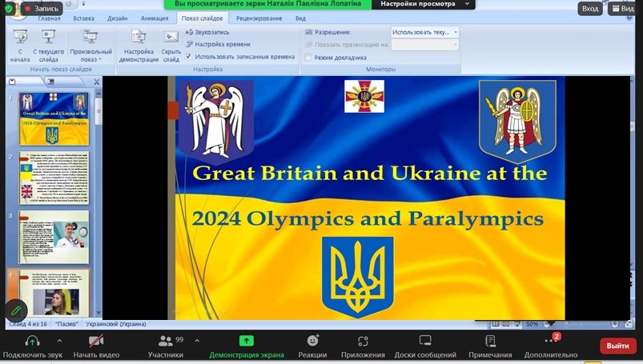
Task: Open Whiteboards (Доски сообщений)
Action: click(x=425, y=342)
